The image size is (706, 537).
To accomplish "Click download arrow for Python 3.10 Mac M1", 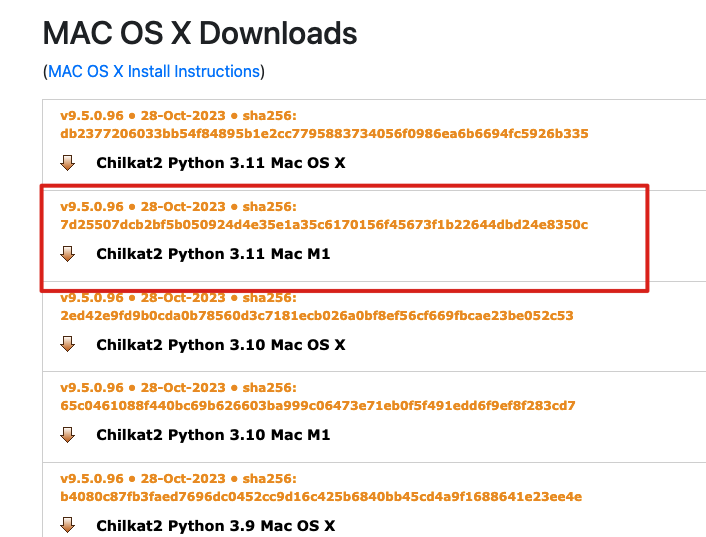I will pos(68,435).
